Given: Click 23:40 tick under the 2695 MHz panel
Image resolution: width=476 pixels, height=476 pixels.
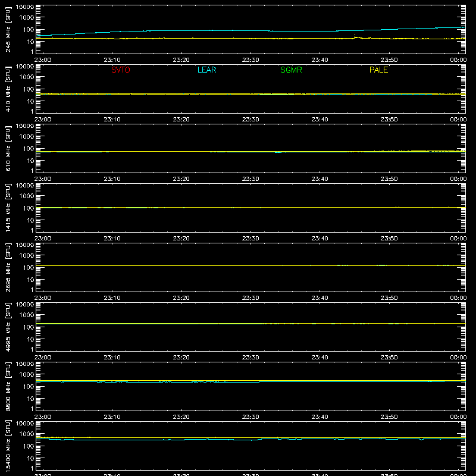Looking at the screenshot, I should [320, 298].
